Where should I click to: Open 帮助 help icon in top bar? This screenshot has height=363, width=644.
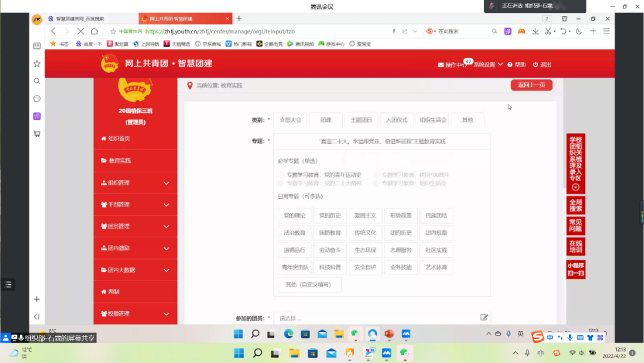coord(511,64)
